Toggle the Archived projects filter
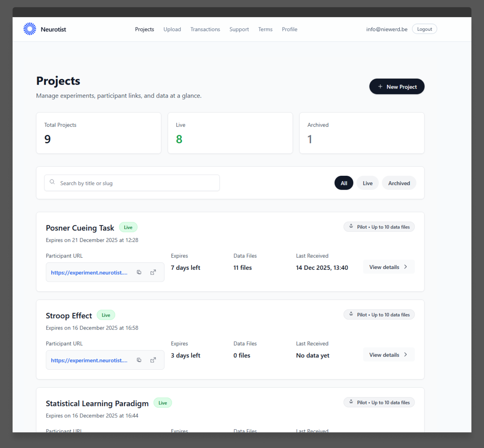 tap(399, 183)
